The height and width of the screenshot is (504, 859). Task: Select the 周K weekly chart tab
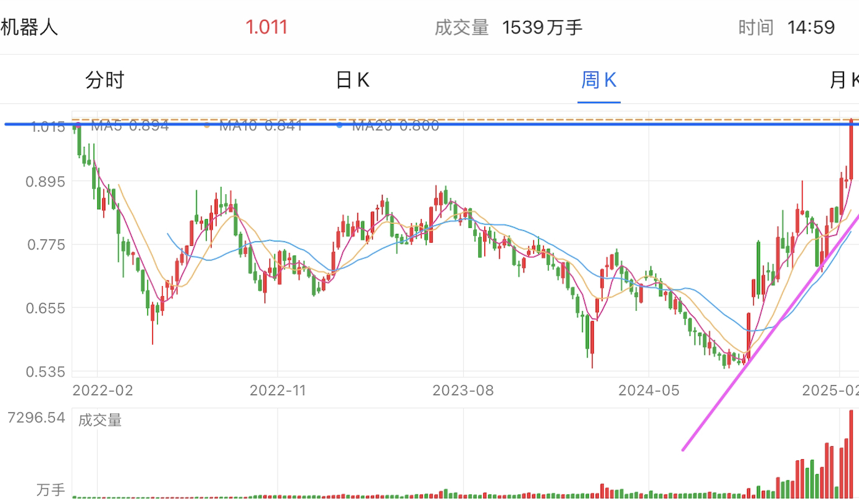(599, 80)
